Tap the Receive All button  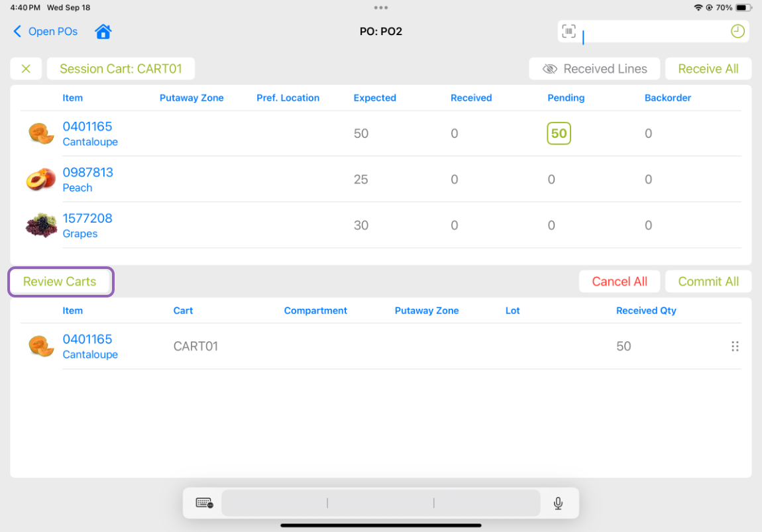click(708, 69)
